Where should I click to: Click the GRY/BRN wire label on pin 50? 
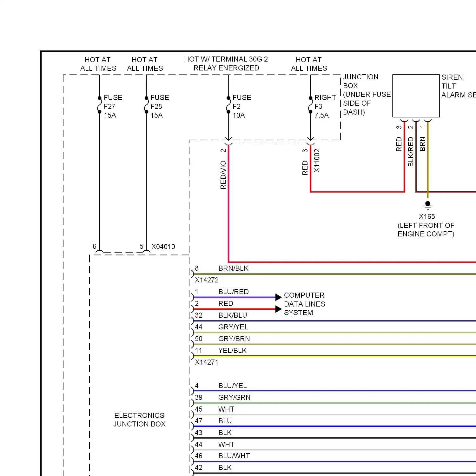tap(234, 339)
